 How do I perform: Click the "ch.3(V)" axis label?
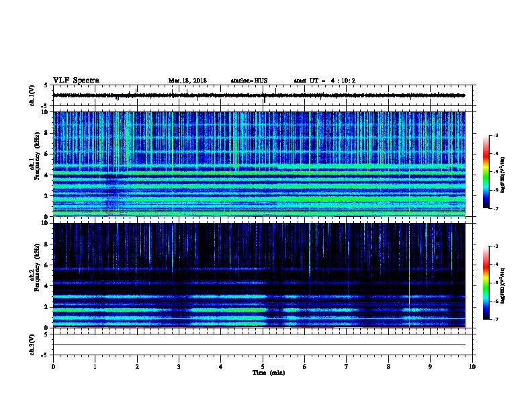(32, 345)
